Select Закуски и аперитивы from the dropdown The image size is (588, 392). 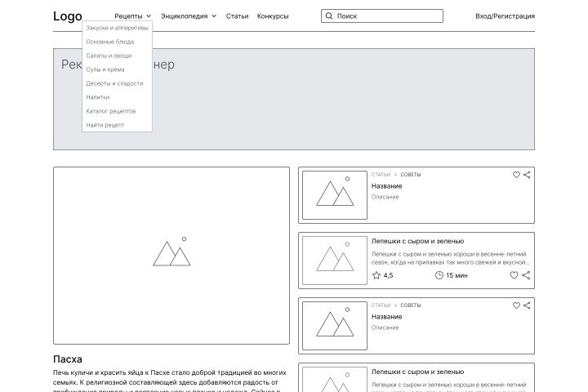click(x=117, y=28)
